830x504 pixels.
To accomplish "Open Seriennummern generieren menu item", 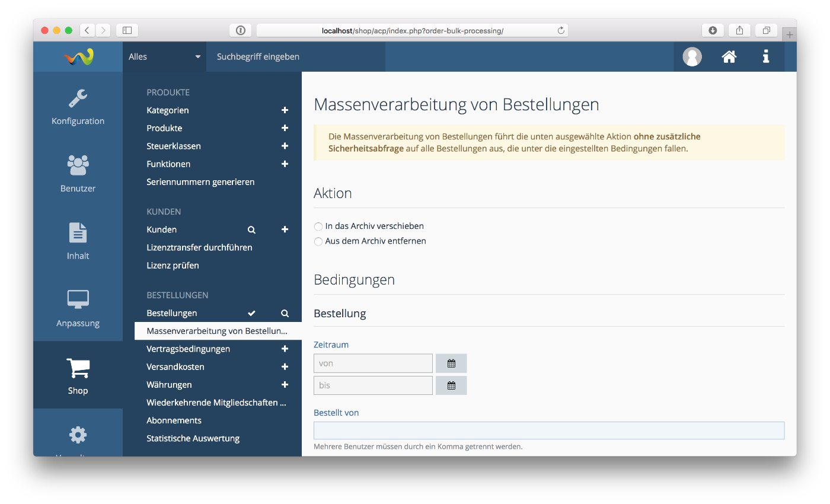I will 200,182.
